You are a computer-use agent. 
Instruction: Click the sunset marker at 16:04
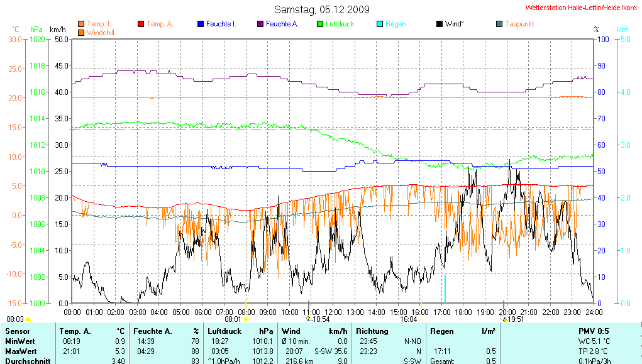pyautogui.click(x=421, y=319)
